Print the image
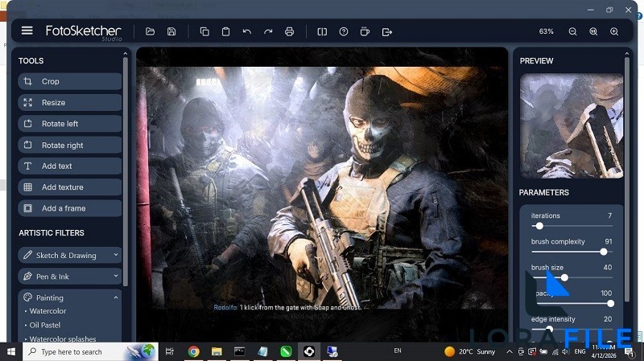This screenshot has height=361, width=644. click(x=290, y=31)
